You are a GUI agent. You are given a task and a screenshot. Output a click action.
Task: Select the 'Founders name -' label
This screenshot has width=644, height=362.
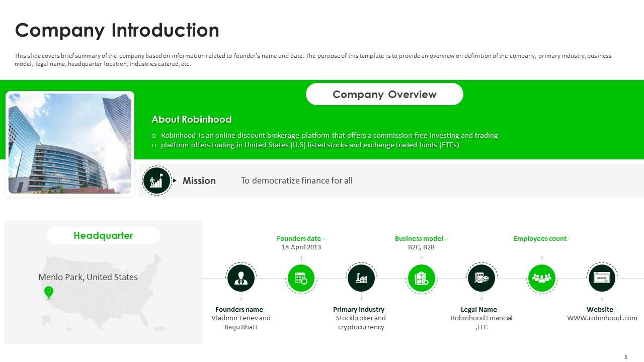pos(241,310)
